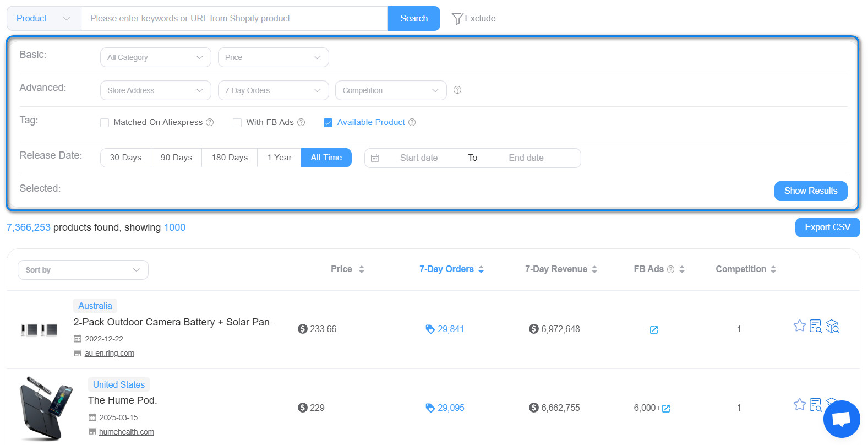Open the 7-Day Orders filter dropdown
This screenshot has height=445, width=868.
[274, 90]
